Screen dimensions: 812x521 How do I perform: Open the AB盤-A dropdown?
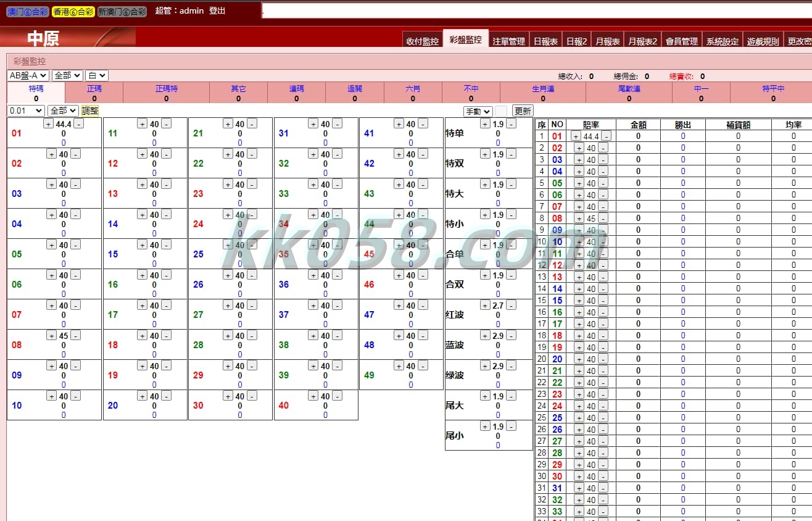tap(28, 75)
